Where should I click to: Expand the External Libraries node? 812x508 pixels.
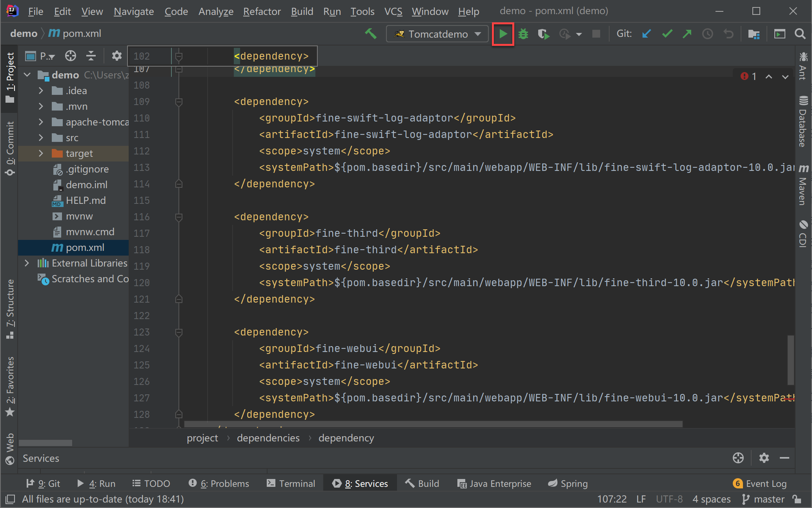pyautogui.click(x=27, y=263)
